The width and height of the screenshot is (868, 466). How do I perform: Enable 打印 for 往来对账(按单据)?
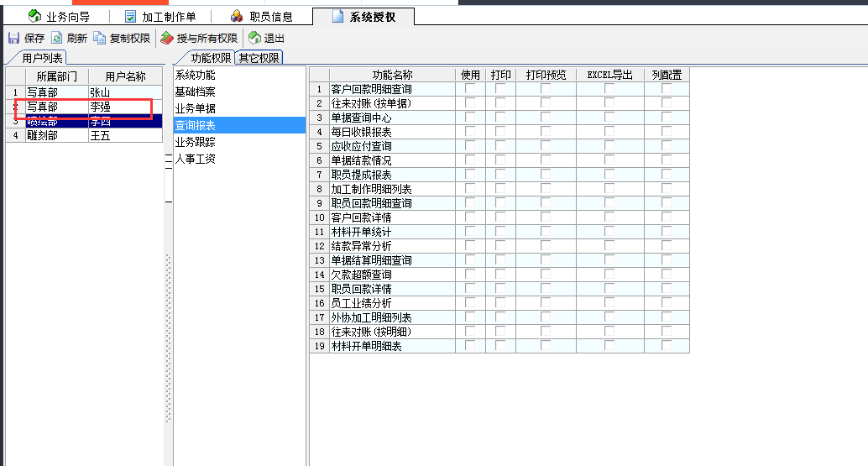(x=500, y=103)
